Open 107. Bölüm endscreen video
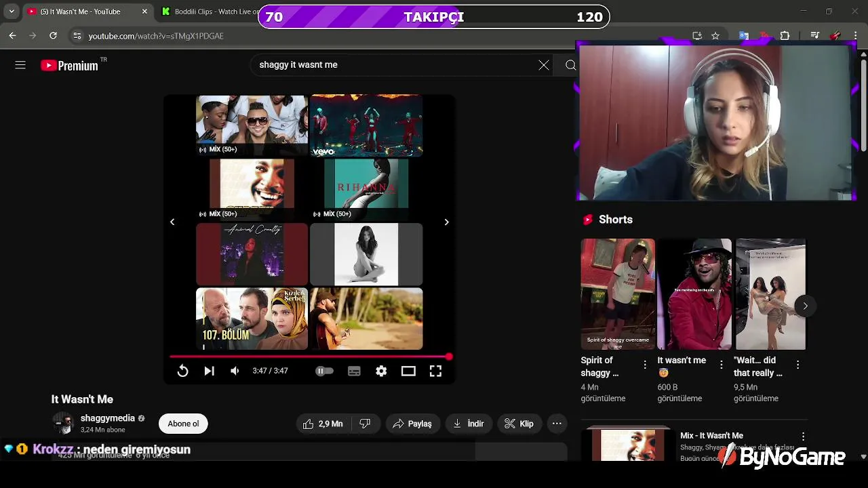The height and width of the screenshot is (488, 868). tap(252, 319)
